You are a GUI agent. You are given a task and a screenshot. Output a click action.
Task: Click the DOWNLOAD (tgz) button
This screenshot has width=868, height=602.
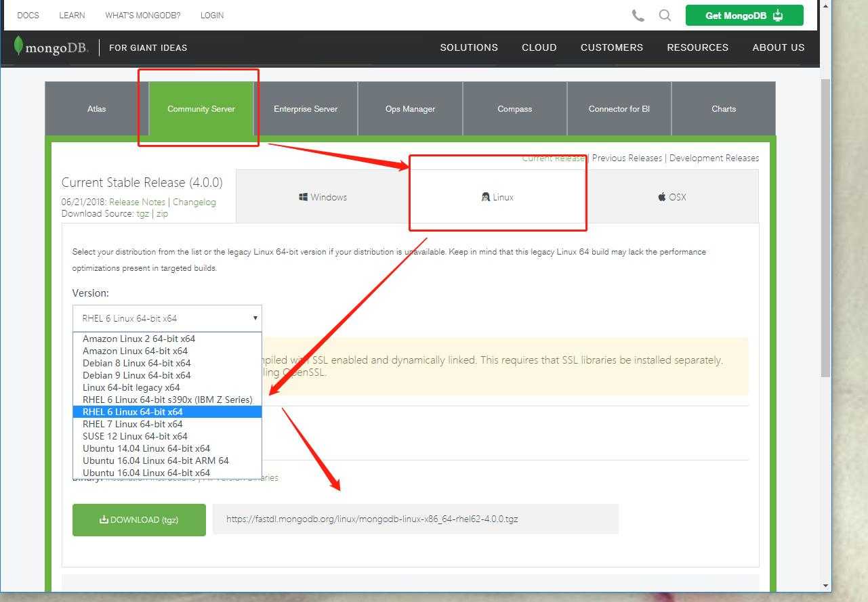pyautogui.click(x=139, y=520)
